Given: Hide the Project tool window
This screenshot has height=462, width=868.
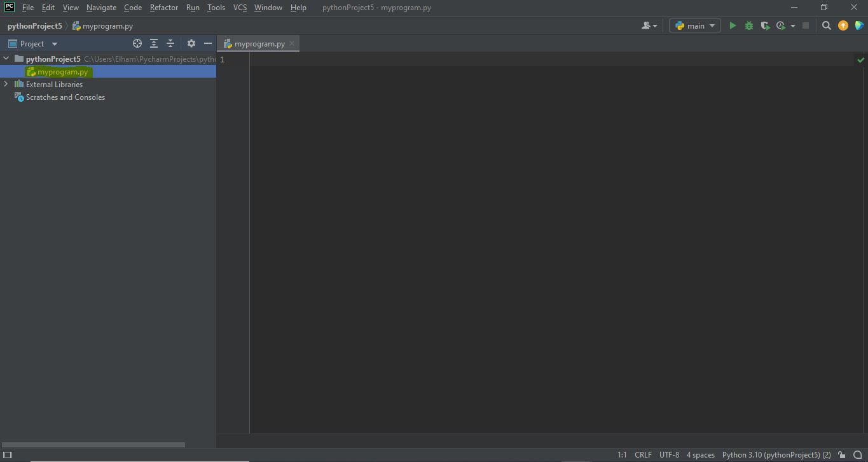Looking at the screenshot, I should 207,44.
